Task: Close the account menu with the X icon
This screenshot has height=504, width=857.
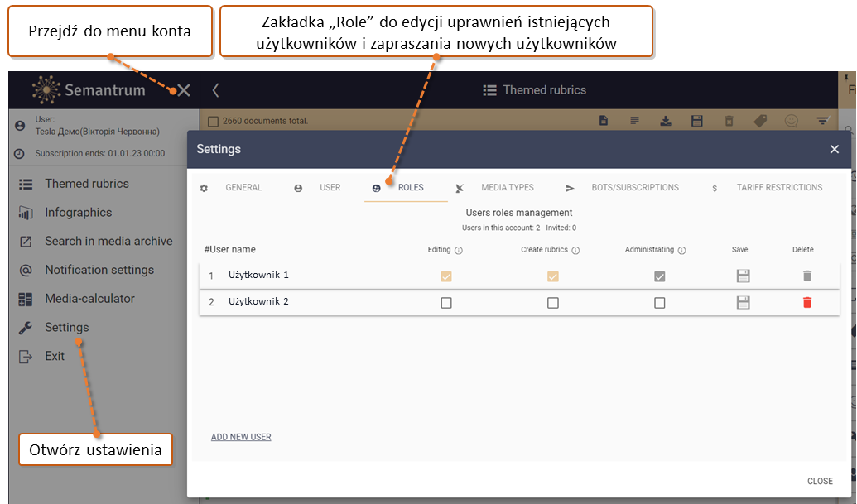Action: tap(184, 90)
